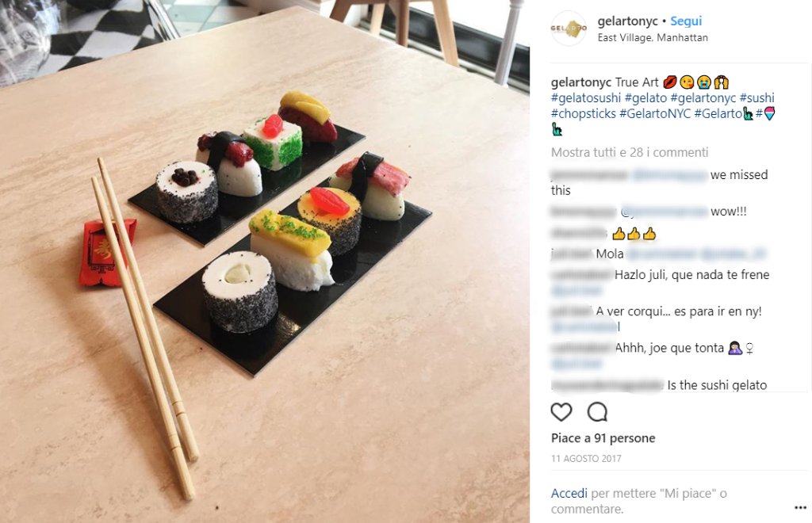Open the three-dots more options menu
812x523 pixels.
click(x=800, y=507)
